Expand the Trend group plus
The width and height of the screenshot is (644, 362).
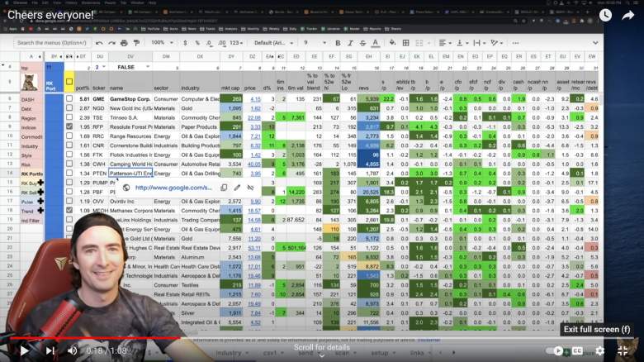[x=40, y=212]
